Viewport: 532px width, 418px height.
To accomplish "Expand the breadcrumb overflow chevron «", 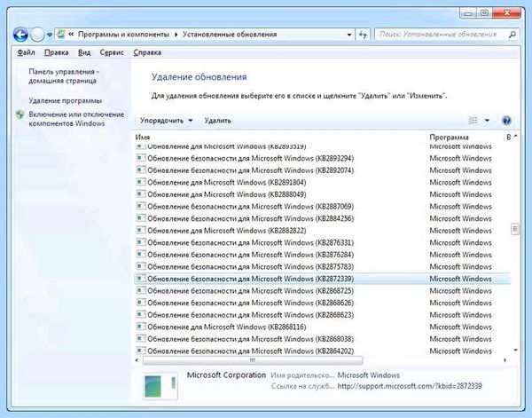I will pos(71,35).
